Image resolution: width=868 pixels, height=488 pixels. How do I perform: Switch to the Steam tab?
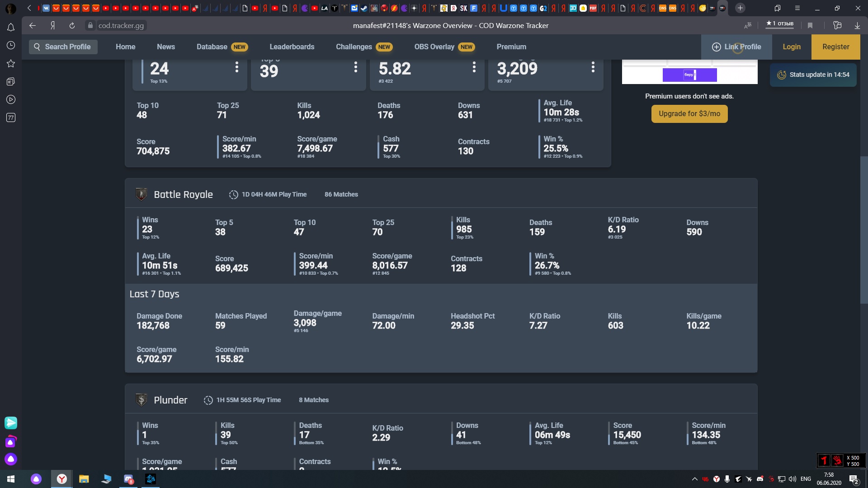pos(364,8)
